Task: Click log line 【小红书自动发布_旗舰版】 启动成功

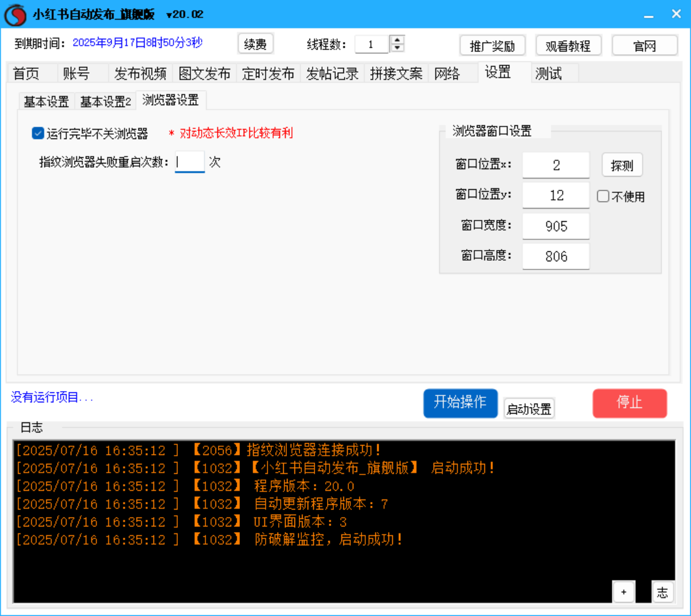Action: 256,468
